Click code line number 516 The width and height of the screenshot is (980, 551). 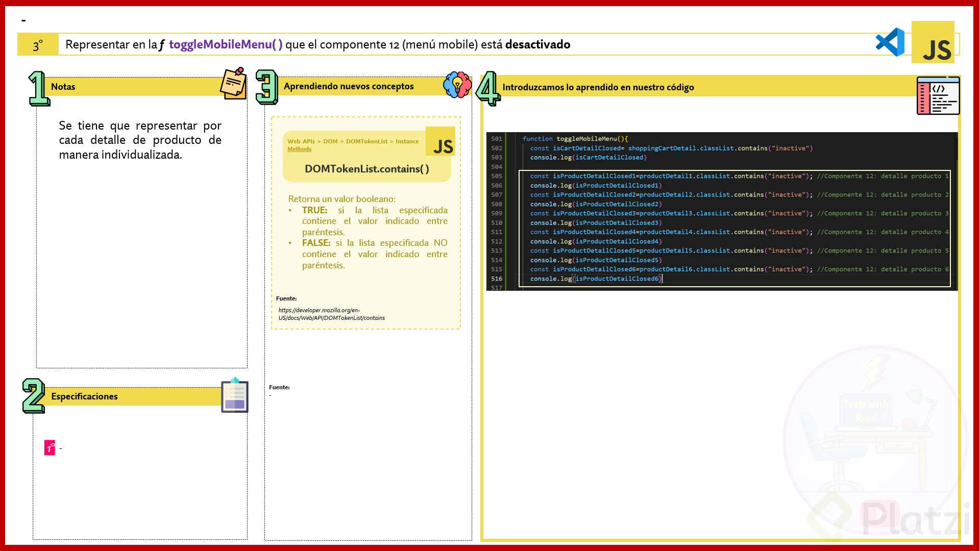(497, 279)
